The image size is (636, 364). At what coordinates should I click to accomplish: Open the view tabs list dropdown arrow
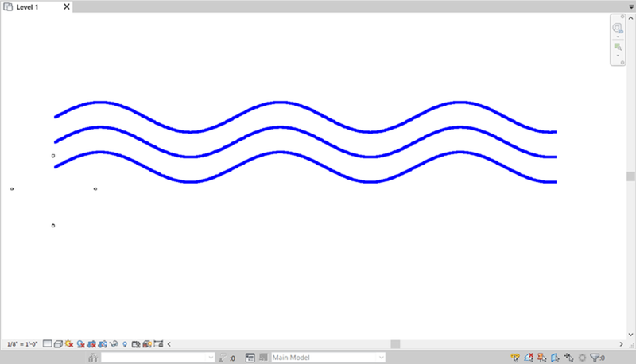pos(631,7)
